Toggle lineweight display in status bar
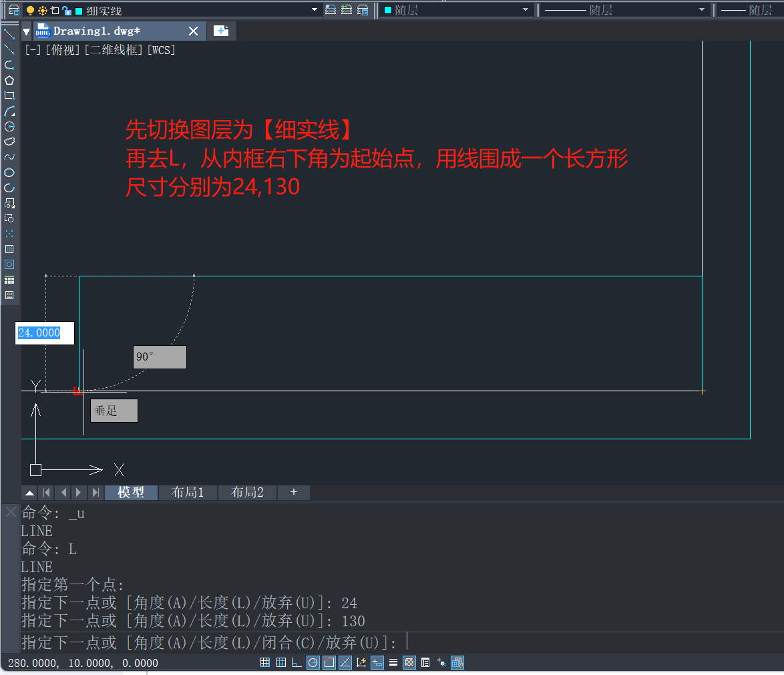 point(393,662)
